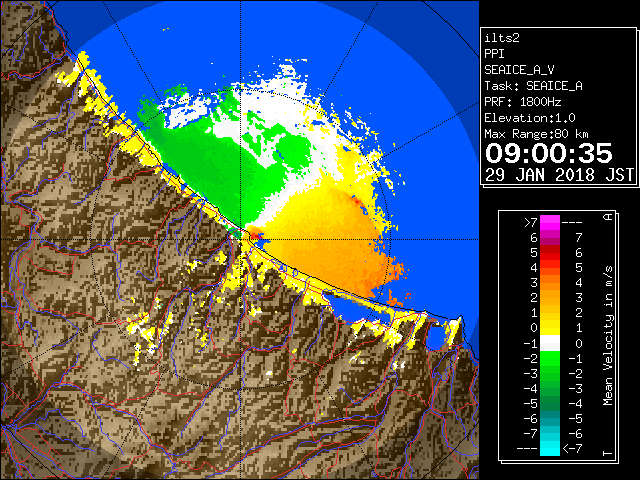Click the radar site name "ilts2"

tap(502, 38)
